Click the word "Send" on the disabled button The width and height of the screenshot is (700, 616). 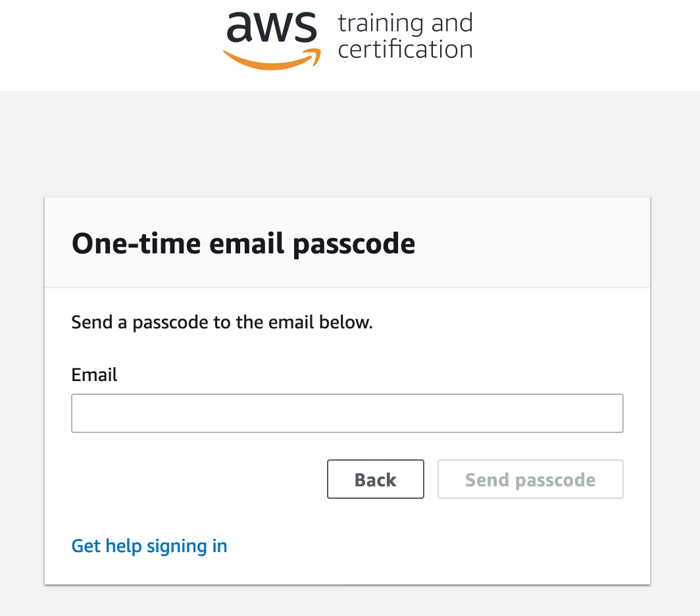click(487, 480)
